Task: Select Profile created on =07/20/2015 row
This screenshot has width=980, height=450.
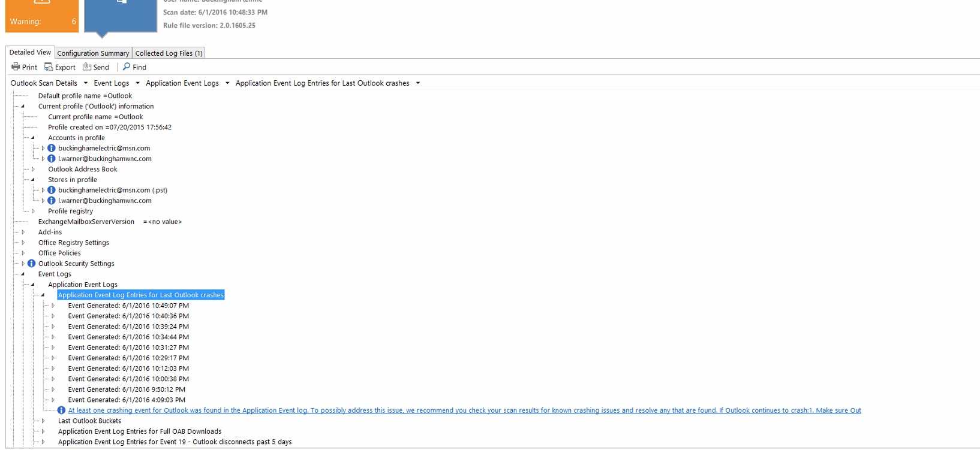Action: coord(110,127)
